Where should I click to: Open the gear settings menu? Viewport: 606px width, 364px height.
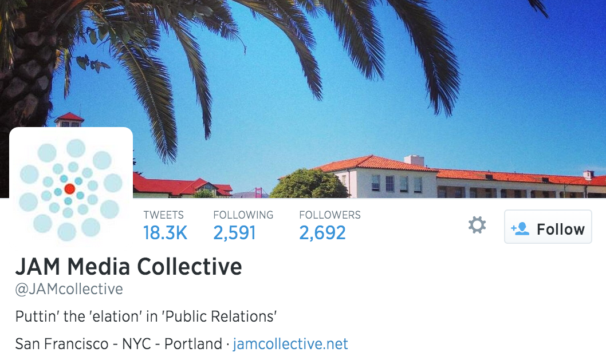click(x=477, y=225)
